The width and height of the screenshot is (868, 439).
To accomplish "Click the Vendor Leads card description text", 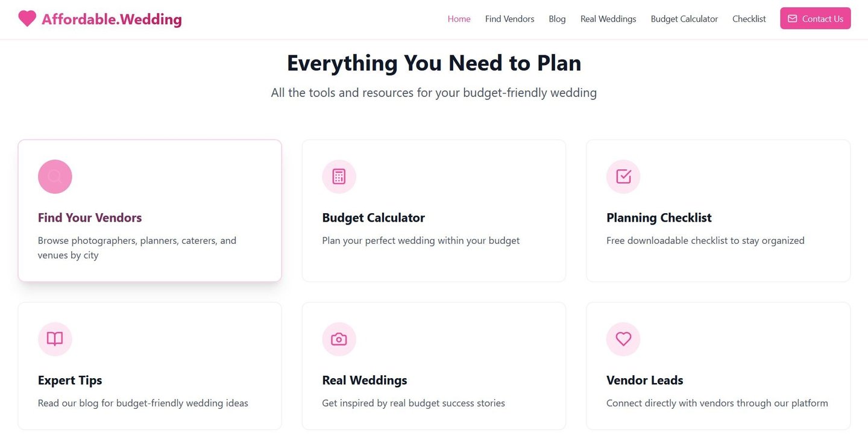I will point(717,403).
